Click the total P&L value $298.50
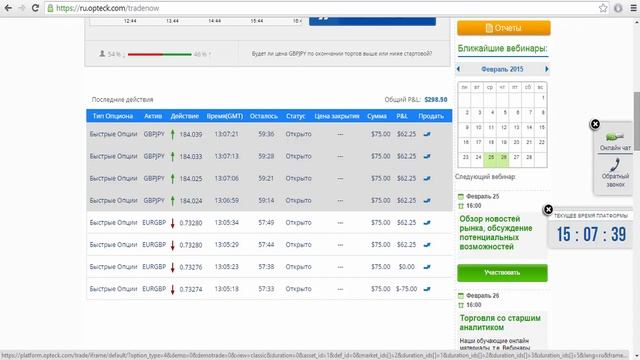This screenshot has height=360, width=640. [436, 100]
